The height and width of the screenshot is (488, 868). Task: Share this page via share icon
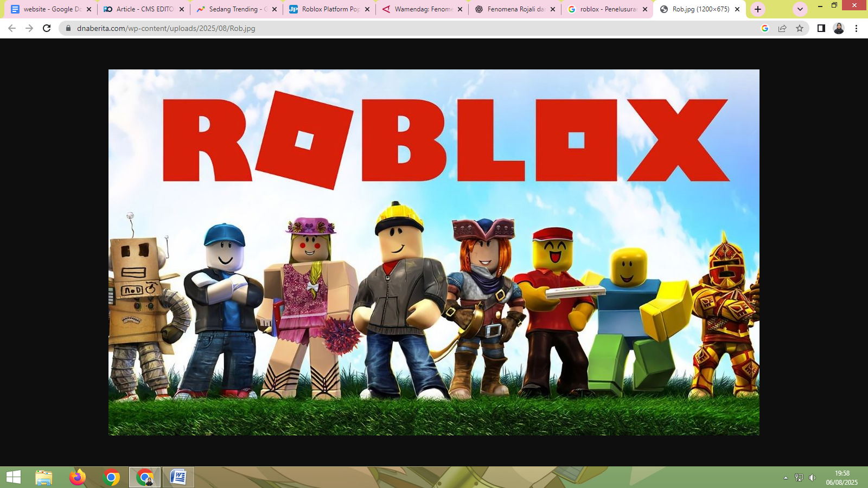pos(782,28)
